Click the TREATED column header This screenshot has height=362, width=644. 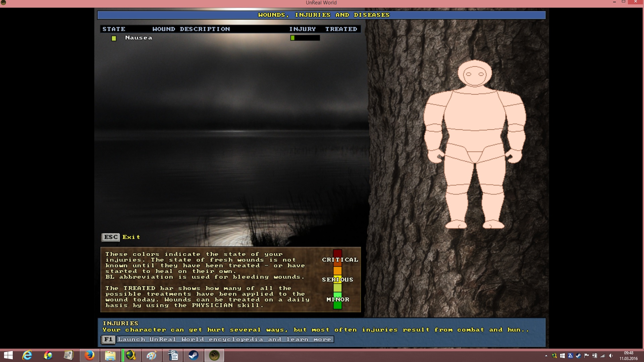(341, 29)
